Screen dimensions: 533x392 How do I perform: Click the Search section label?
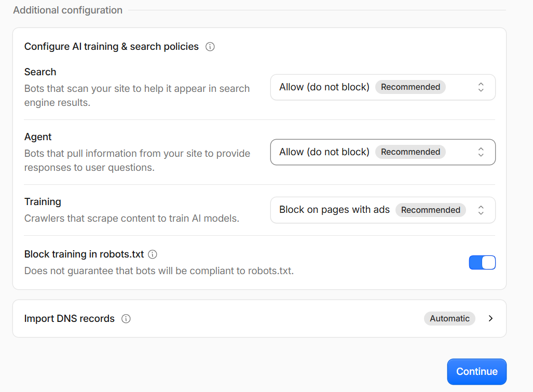coord(40,72)
